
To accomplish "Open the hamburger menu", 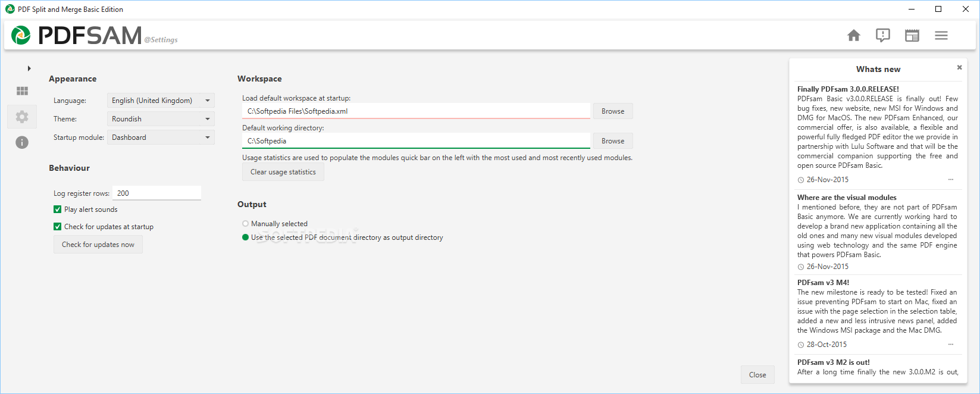I will coord(941,36).
